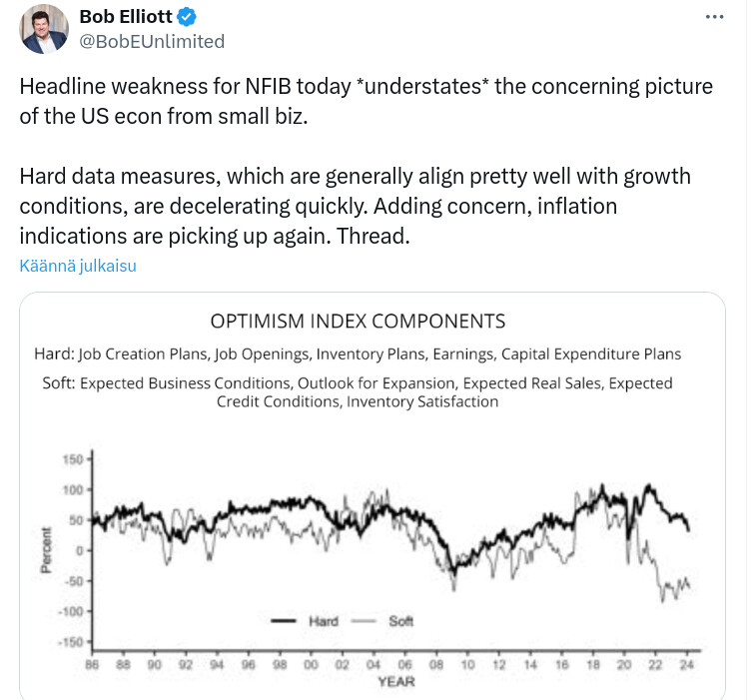Image resolution: width=751 pixels, height=700 pixels.
Task: Open Bob Elliott's profile picture
Action: click(44, 29)
